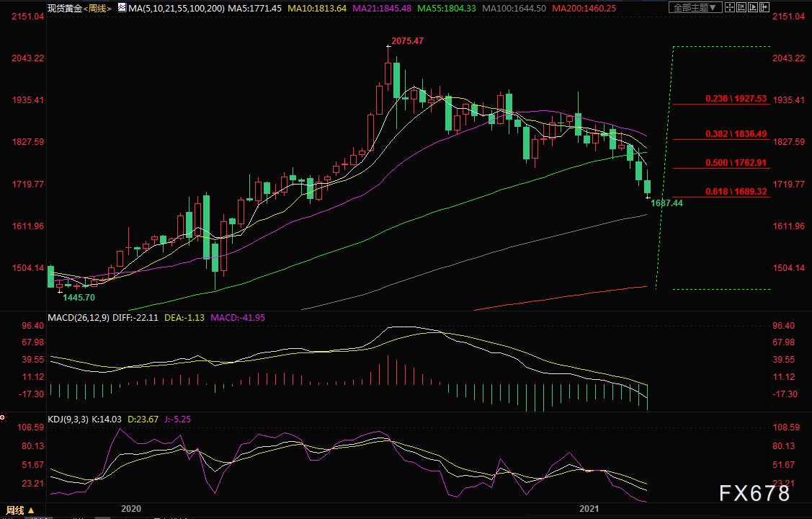Click the 2021 label on time axis
Screen dimensions: 812x519
click(x=589, y=509)
